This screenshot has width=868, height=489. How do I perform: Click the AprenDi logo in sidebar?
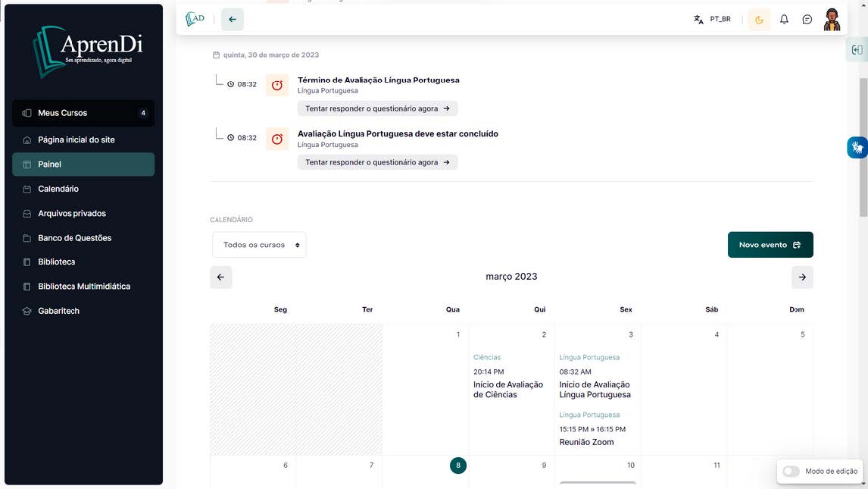pyautogui.click(x=87, y=51)
